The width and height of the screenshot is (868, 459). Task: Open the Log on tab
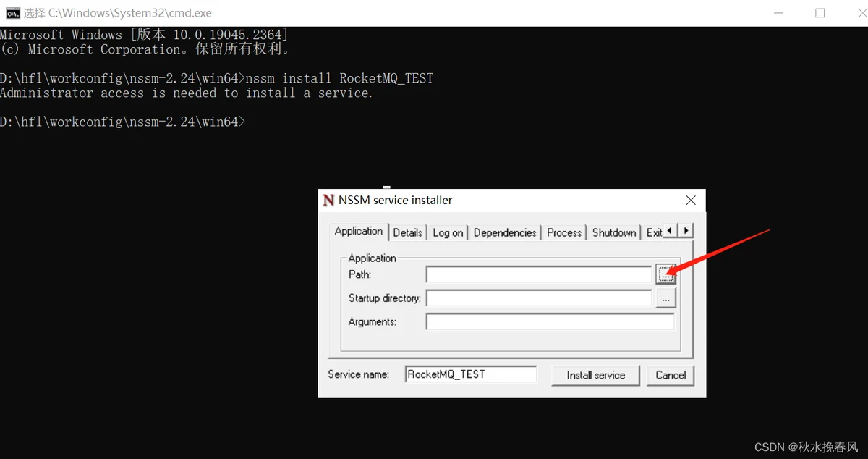[x=448, y=232]
